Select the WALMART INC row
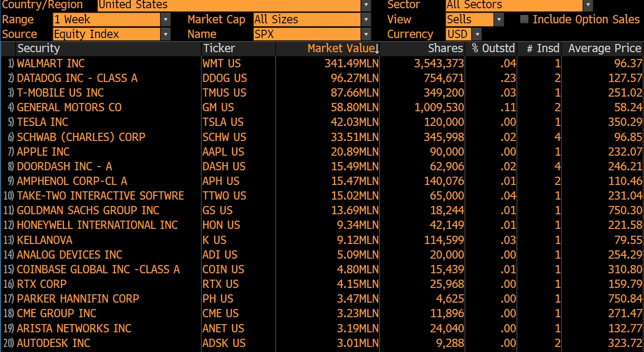 [322, 63]
